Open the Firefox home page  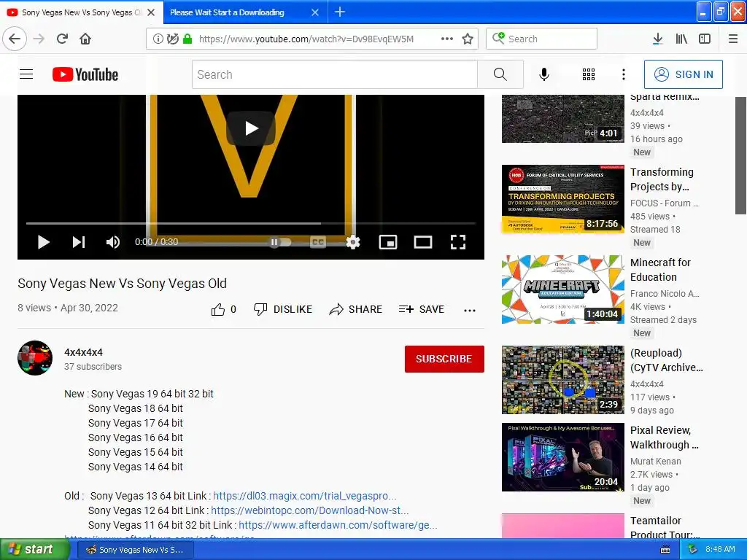pos(85,39)
